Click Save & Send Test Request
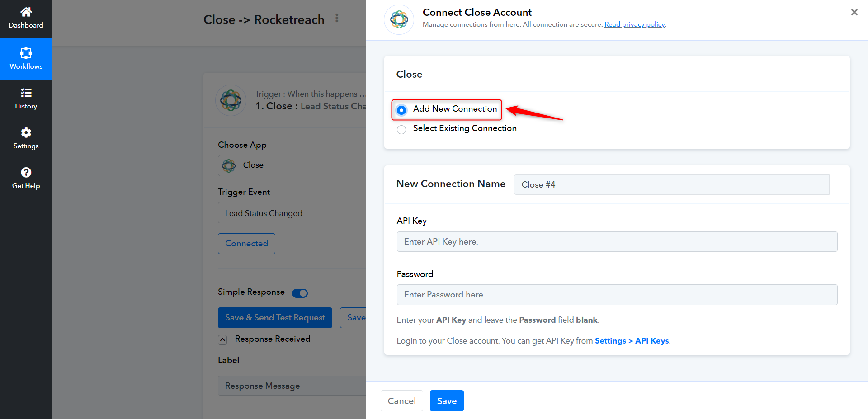The image size is (868, 419). pos(275,318)
